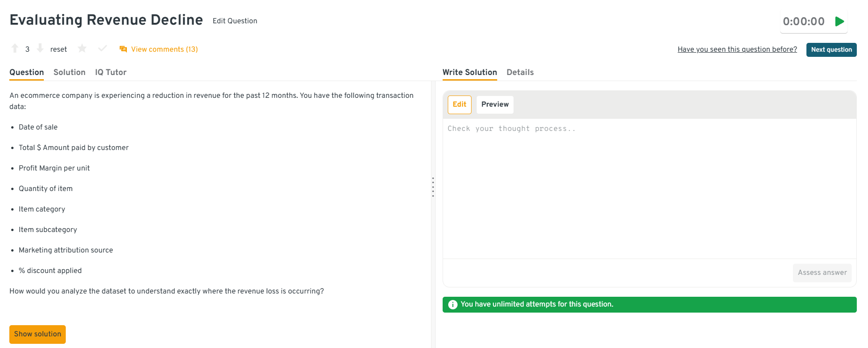Switch to the Details tab
The height and width of the screenshot is (348, 868).
[520, 72]
